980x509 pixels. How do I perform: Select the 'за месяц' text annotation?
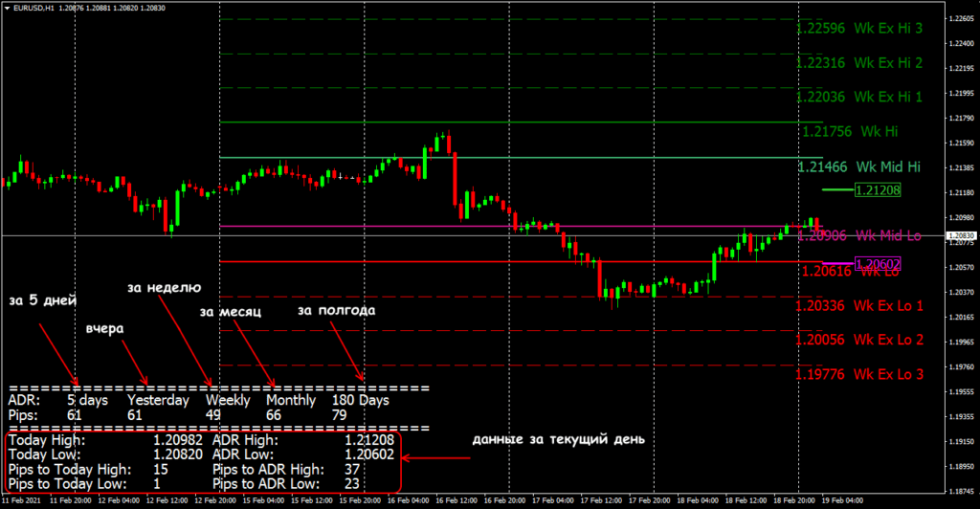[230, 311]
